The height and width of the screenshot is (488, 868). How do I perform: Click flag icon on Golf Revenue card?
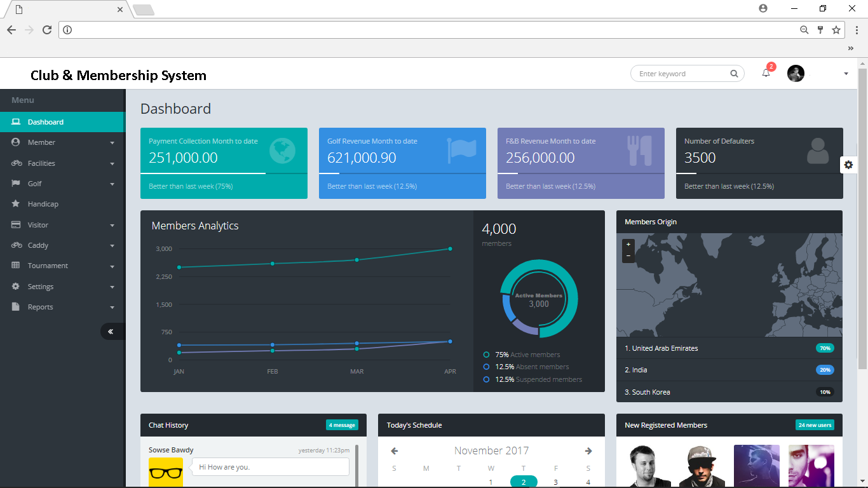coord(462,151)
